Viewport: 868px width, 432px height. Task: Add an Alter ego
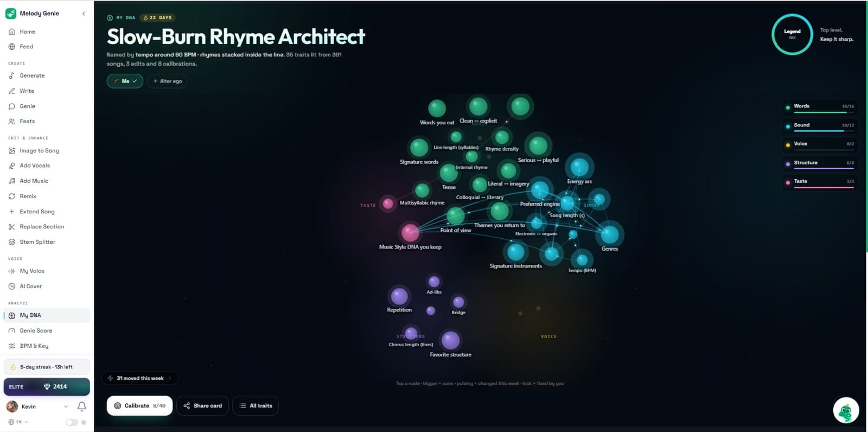167,81
